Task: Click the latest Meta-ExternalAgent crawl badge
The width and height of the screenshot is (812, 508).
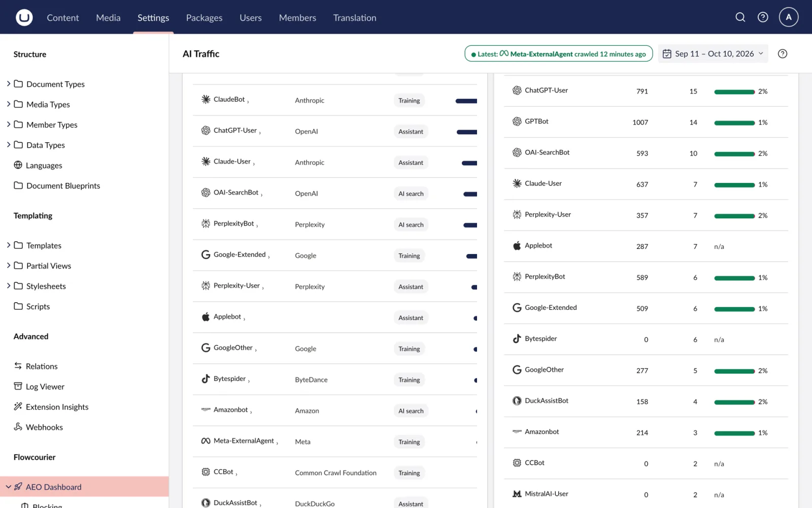Action: (558, 54)
